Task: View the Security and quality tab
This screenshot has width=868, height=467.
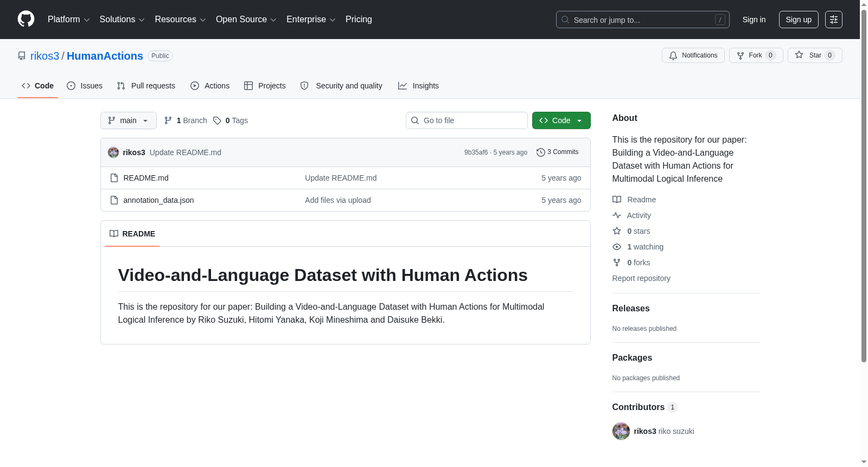Action: pos(341,86)
